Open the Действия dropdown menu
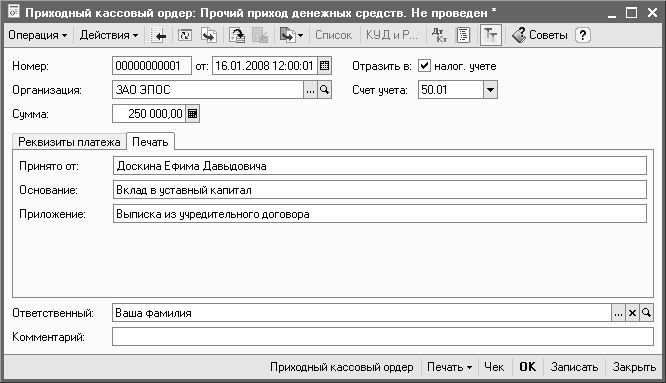 click(109, 35)
